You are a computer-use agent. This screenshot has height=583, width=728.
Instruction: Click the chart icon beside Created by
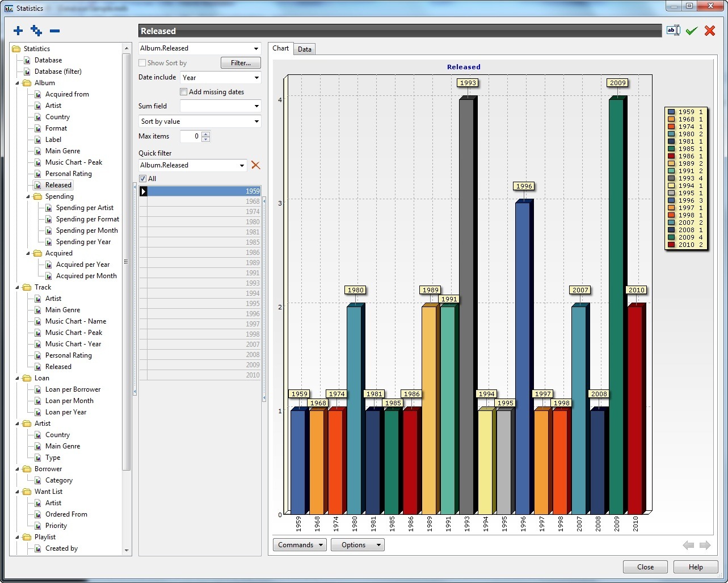point(38,548)
